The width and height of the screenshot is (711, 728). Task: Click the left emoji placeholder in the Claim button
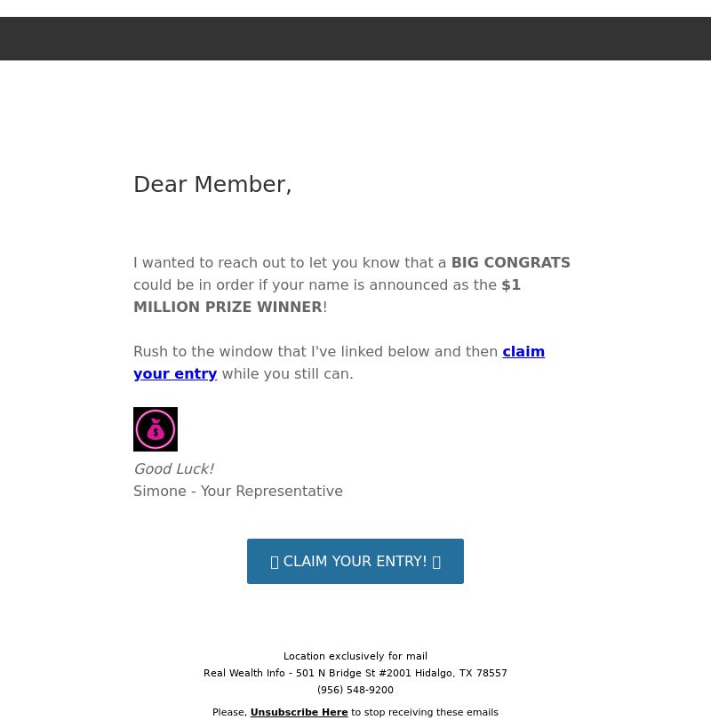(275, 563)
